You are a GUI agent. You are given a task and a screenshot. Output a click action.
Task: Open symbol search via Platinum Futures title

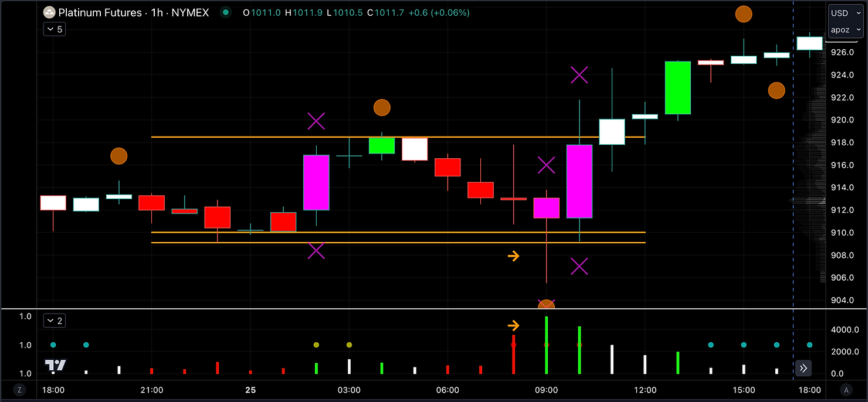100,12
